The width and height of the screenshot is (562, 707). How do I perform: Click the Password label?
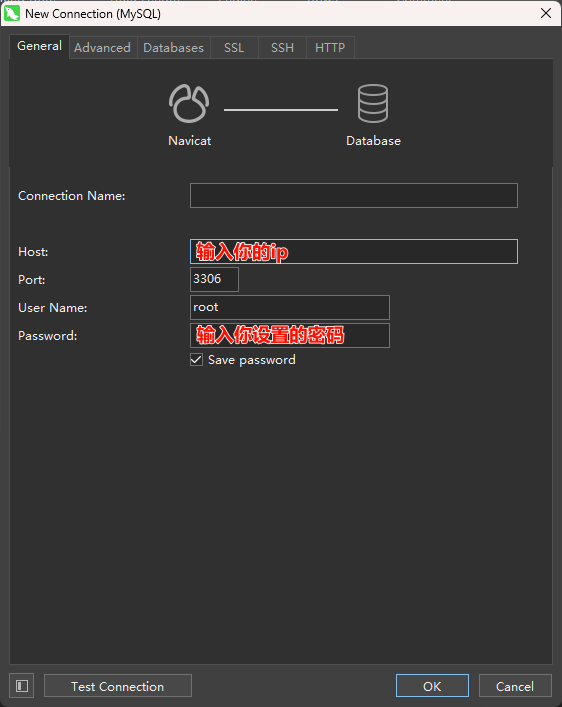tap(48, 335)
